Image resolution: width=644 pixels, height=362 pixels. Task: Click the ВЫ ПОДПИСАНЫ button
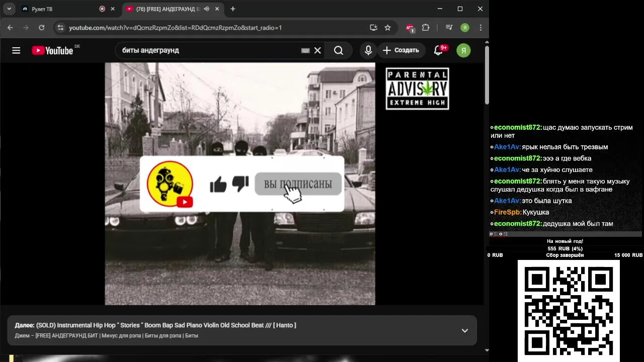298,184
